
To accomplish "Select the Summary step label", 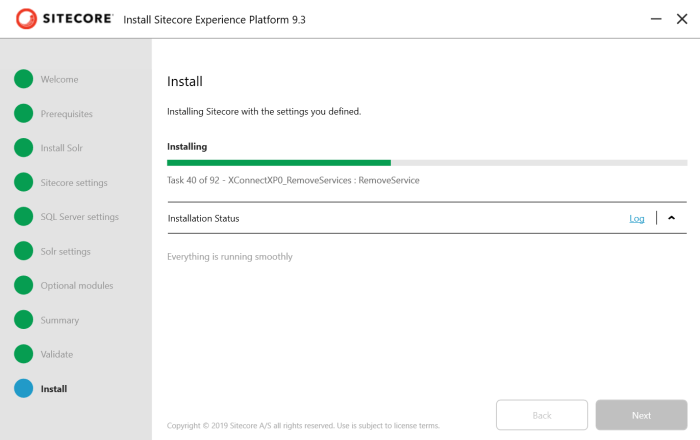I will click(60, 320).
